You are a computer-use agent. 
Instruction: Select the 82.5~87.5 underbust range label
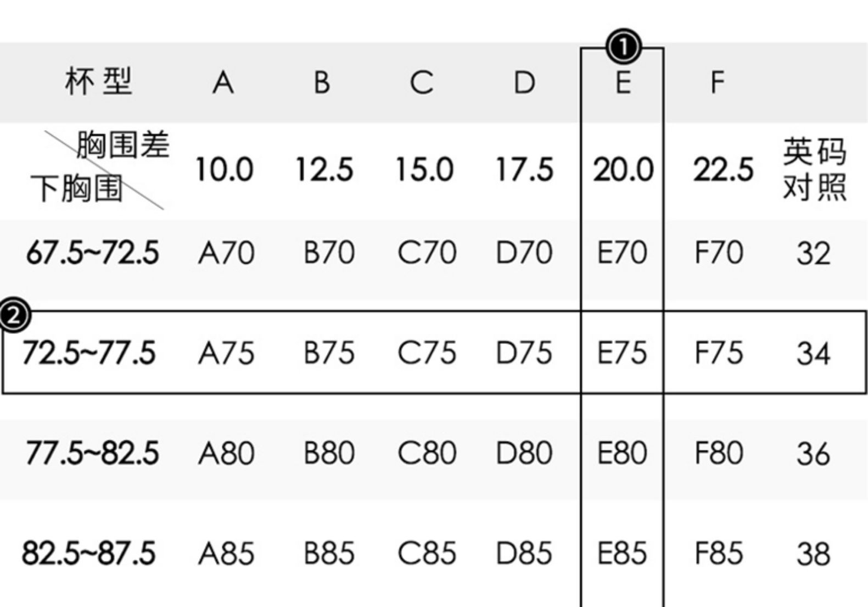pyautogui.click(x=89, y=553)
